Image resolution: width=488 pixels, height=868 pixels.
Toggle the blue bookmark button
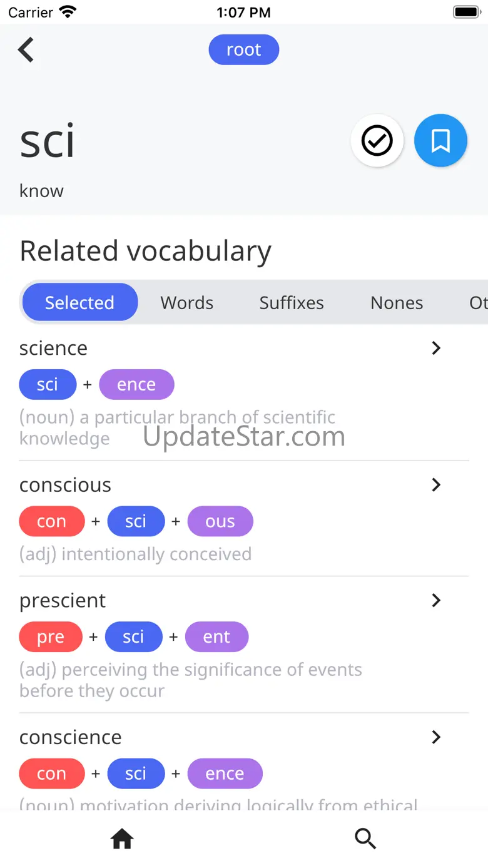(440, 141)
